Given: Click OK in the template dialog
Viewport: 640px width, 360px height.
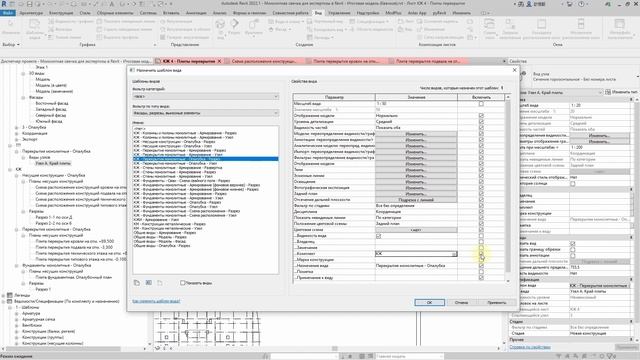Looking at the screenshot, I should (429, 302).
